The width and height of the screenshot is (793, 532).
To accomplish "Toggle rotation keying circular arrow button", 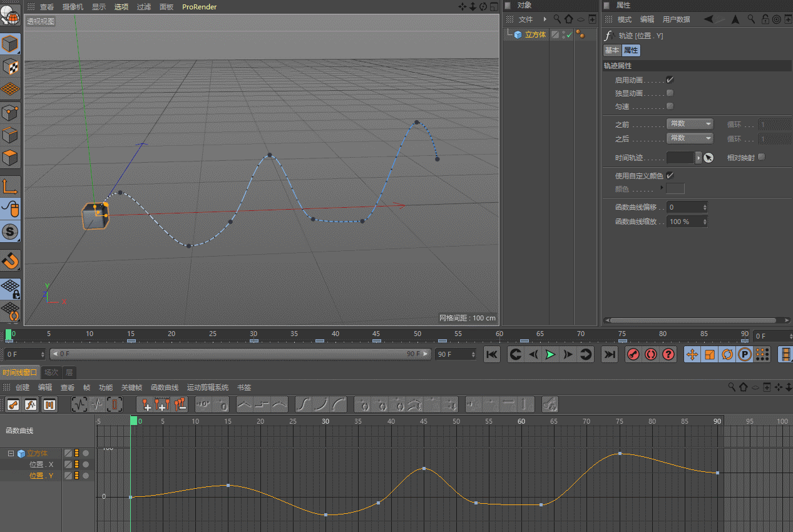I will pyautogui.click(x=727, y=355).
